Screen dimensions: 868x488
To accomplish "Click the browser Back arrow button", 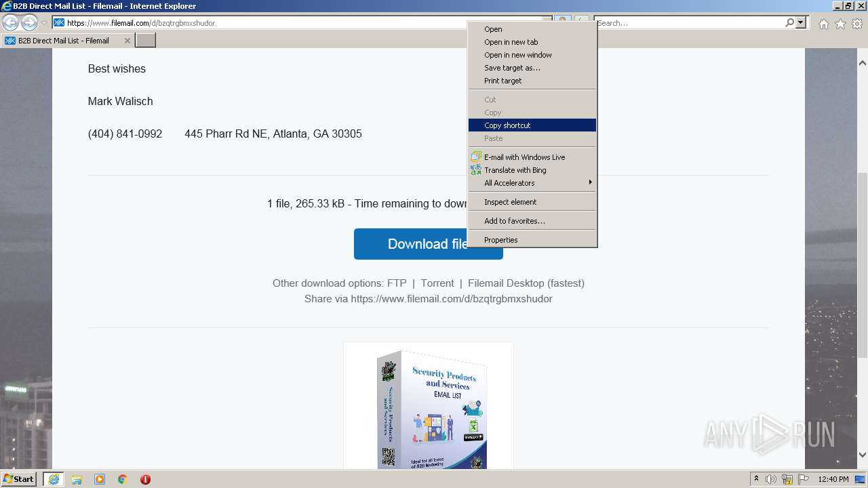I will (x=10, y=23).
